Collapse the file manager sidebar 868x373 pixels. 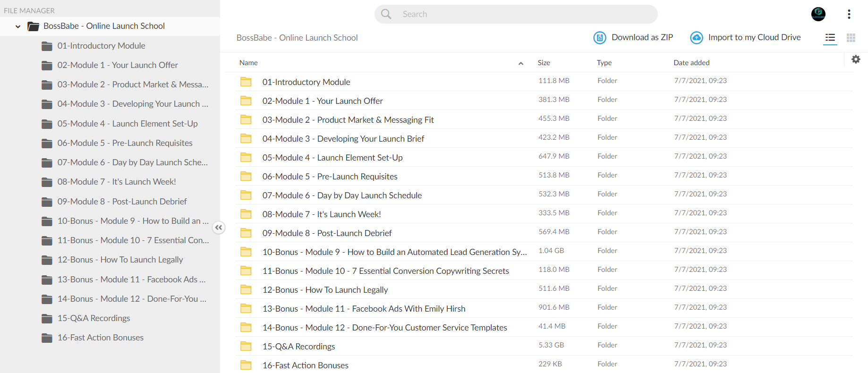click(x=219, y=228)
